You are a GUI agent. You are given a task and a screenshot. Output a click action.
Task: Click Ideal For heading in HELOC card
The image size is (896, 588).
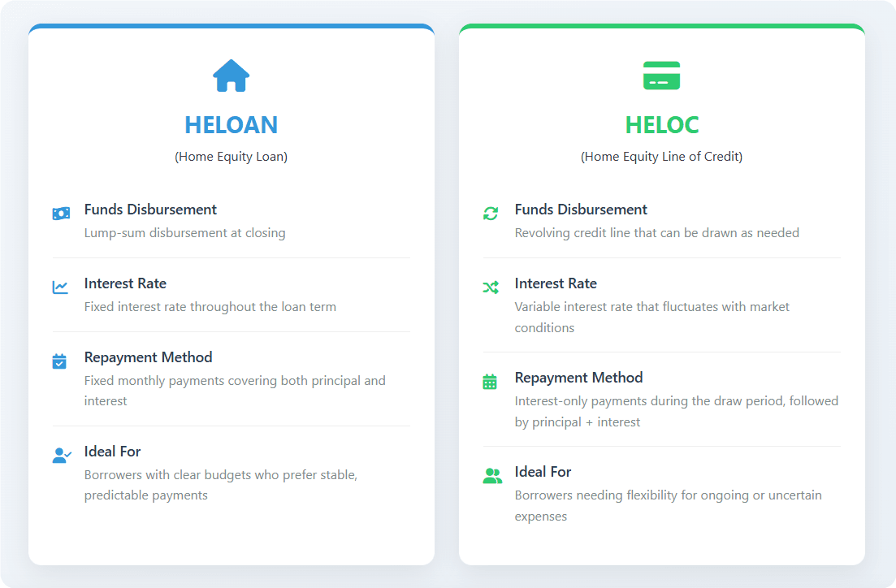543,472
